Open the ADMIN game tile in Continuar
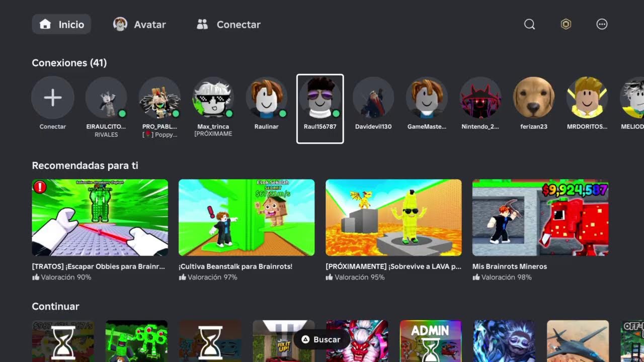 pos(431,341)
